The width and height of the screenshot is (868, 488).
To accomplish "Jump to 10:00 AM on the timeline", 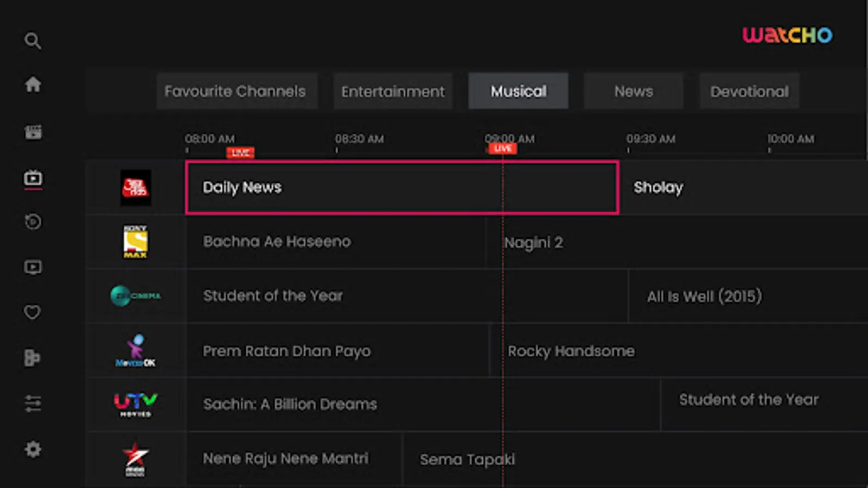I will pos(790,139).
